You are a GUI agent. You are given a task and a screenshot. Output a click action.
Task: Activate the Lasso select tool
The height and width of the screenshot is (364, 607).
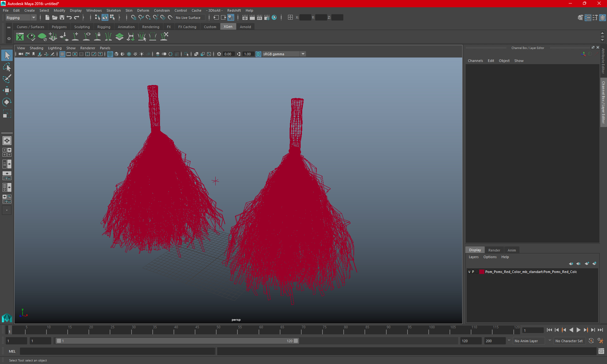[x=7, y=67]
